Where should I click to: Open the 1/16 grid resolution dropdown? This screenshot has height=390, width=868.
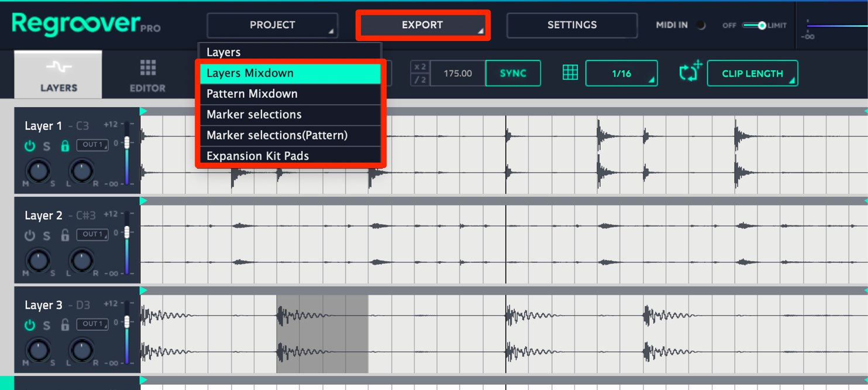pyautogui.click(x=622, y=73)
